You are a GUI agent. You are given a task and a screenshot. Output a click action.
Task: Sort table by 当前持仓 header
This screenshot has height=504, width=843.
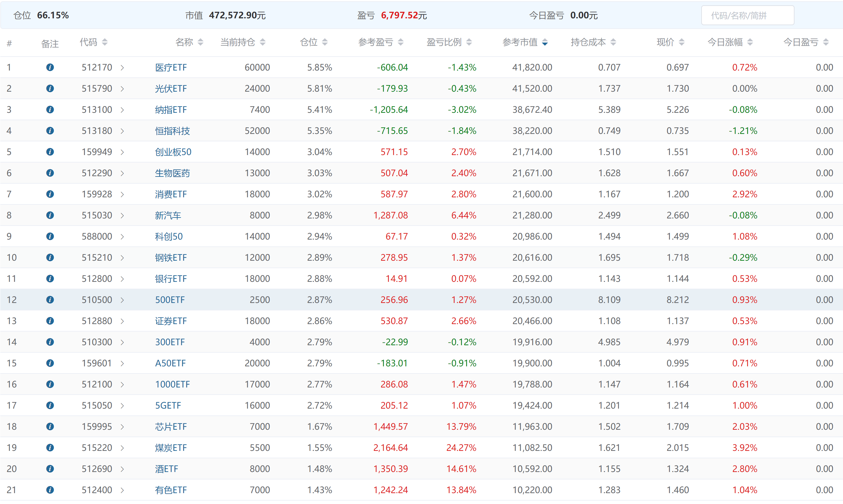coord(263,42)
